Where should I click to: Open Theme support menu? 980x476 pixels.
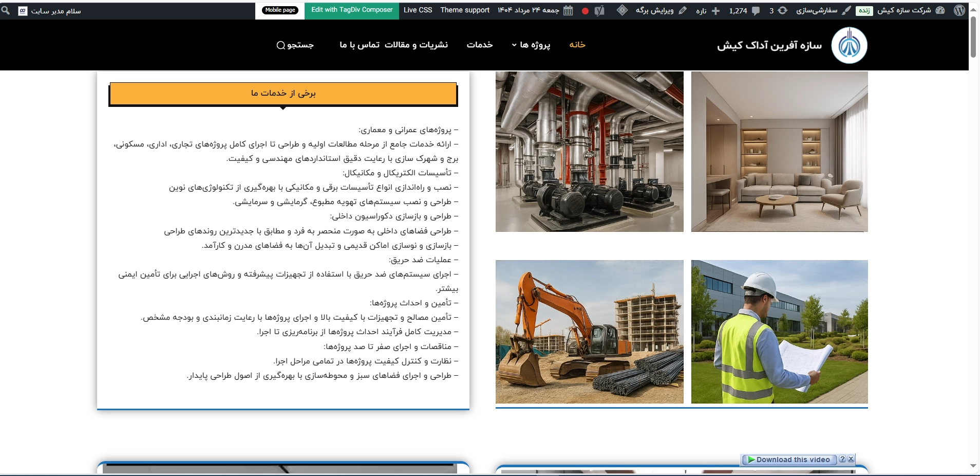click(x=465, y=10)
